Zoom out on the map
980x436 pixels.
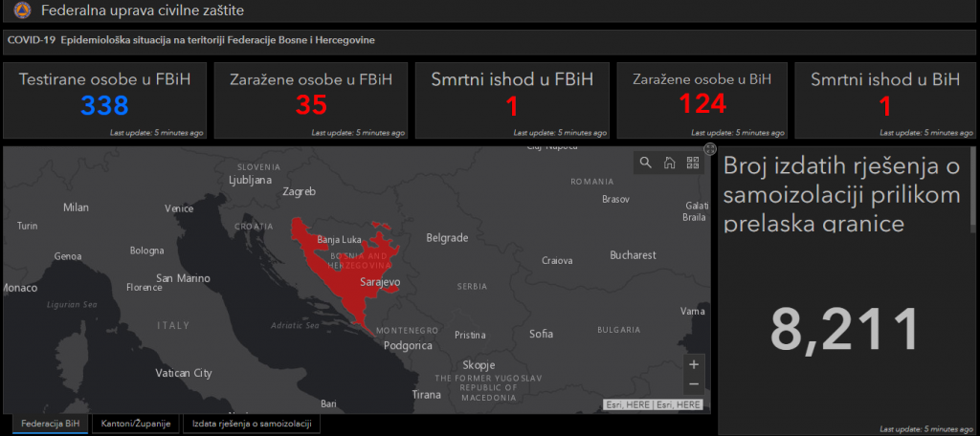(x=694, y=384)
